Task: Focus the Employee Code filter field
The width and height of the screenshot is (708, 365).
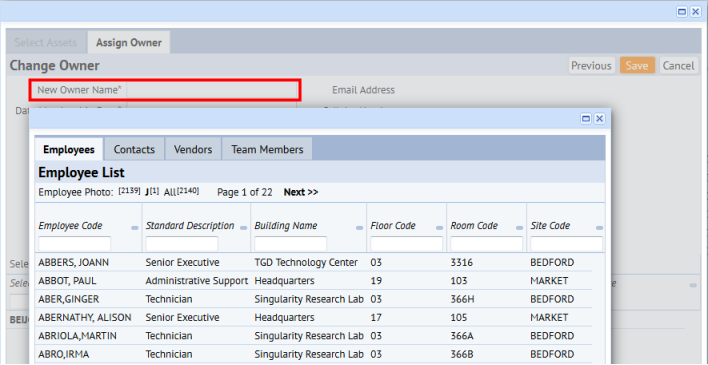Action: pos(75,244)
